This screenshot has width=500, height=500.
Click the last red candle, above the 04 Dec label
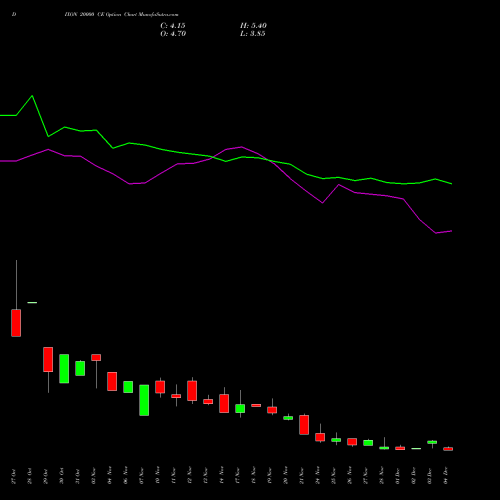(448, 449)
